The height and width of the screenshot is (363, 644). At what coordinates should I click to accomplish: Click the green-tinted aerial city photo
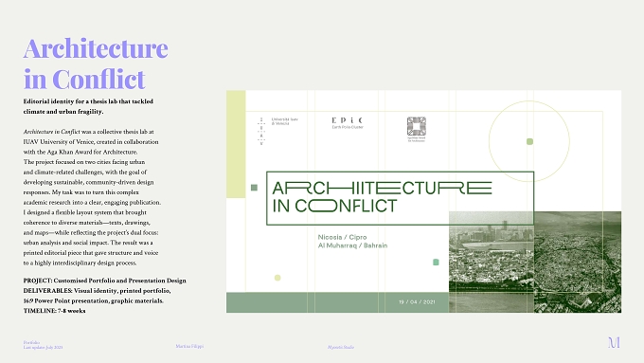click(535, 262)
